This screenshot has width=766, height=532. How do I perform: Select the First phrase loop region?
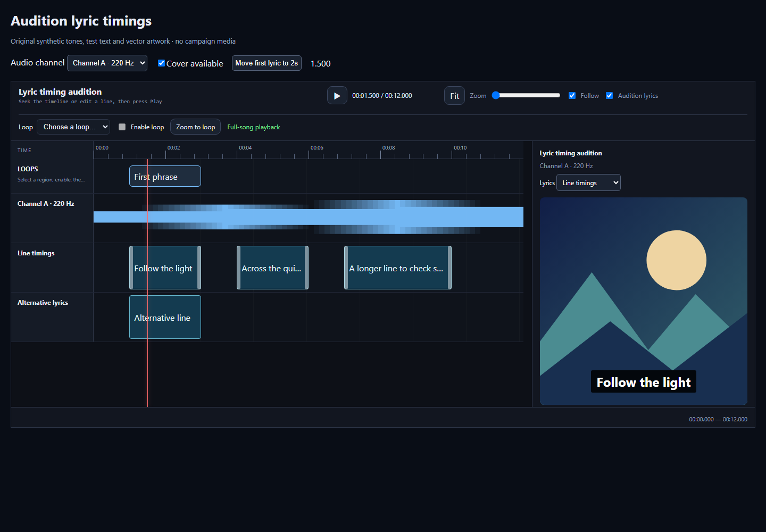165,176
